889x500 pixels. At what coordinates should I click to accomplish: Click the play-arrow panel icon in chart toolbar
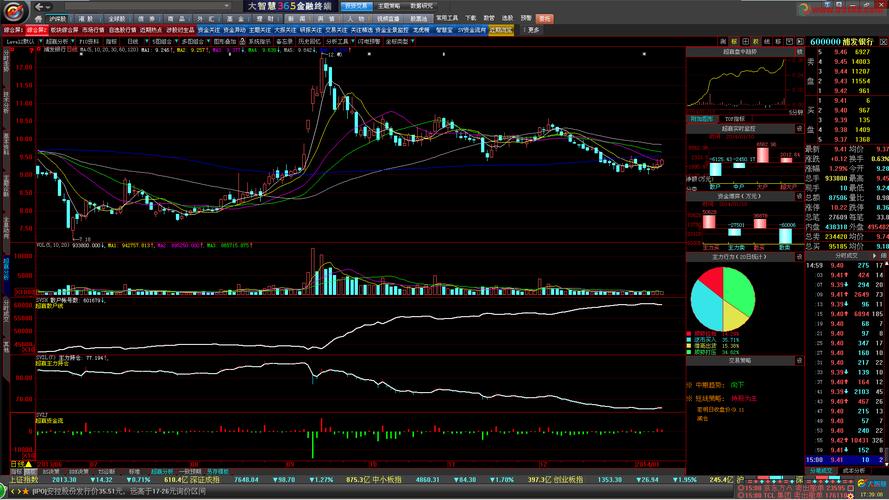799,41
